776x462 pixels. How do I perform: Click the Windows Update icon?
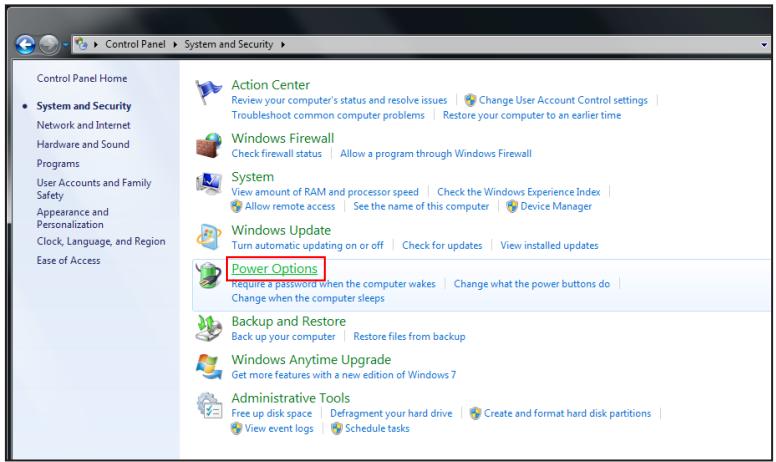pos(208,236)
